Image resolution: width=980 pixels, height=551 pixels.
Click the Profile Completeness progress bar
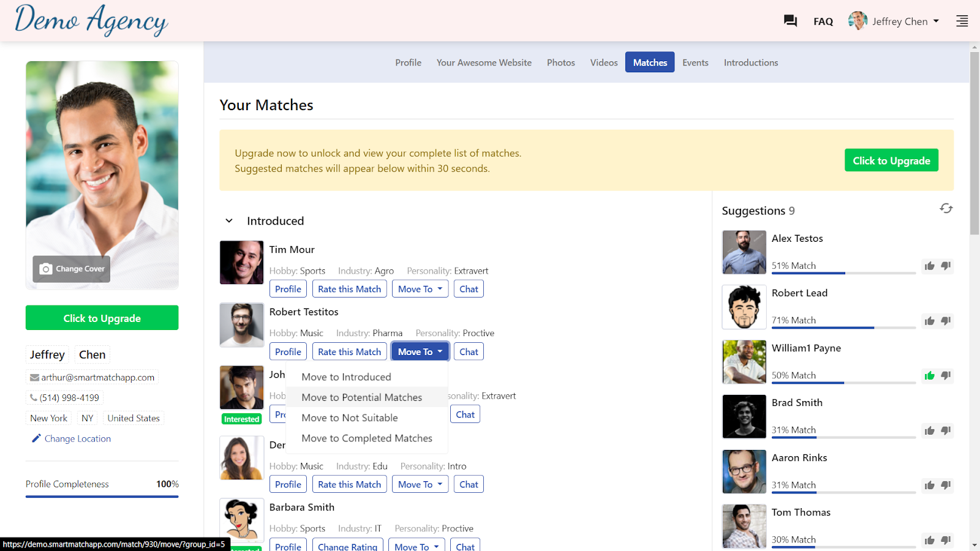click(x=102, y=496)
